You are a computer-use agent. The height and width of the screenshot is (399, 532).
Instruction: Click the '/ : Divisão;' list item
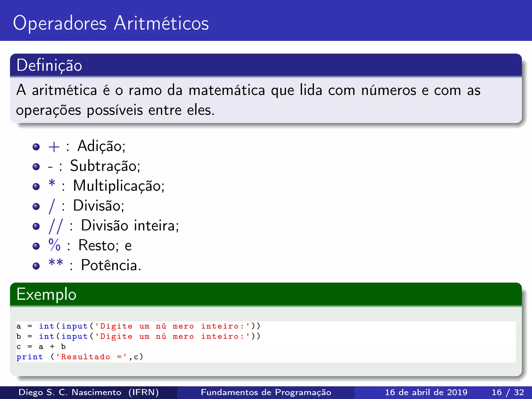[86, 206]
